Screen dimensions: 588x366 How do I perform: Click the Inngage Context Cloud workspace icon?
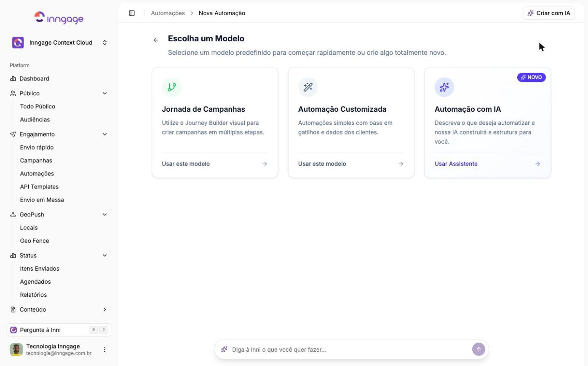pyautogui.click(x=18, y=43)
